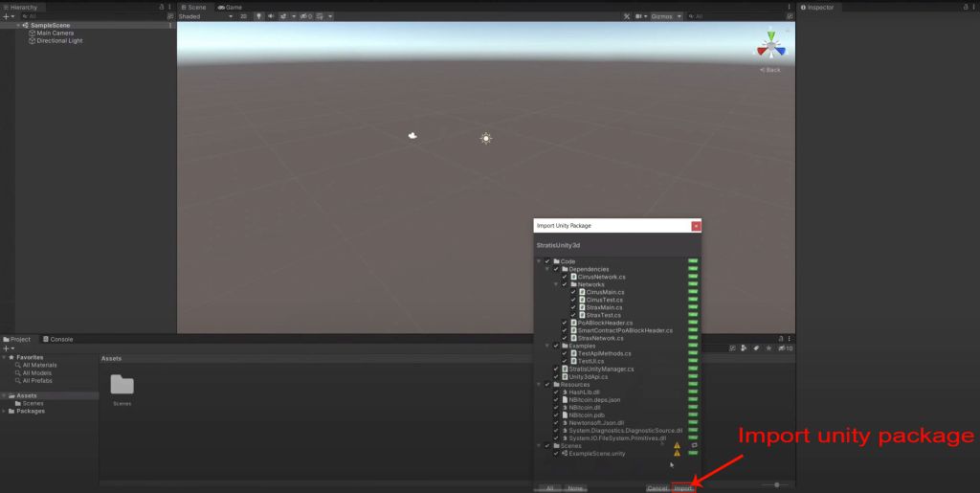This screenshot has width=980, height=493.
Task: Switch to the Scene tab
Action: [x=193, y=8]
